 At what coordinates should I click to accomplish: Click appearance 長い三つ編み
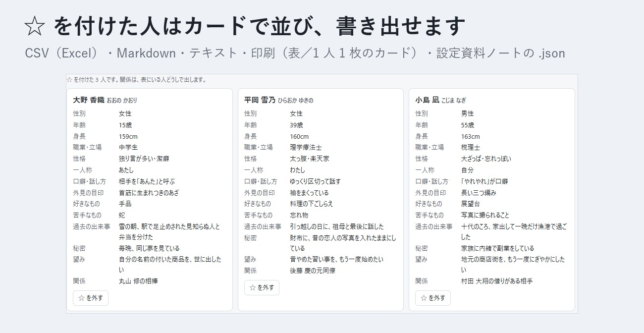tap(479, 193)
